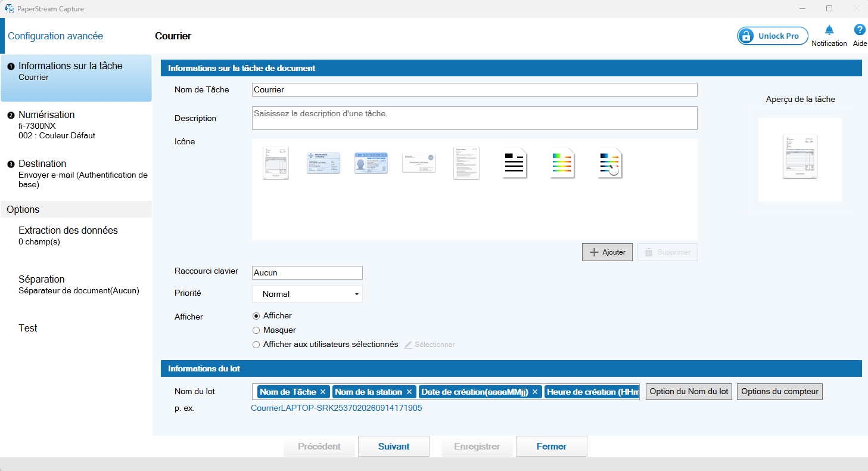
Task: Select the black and white document icon
Action: point(515,163)
